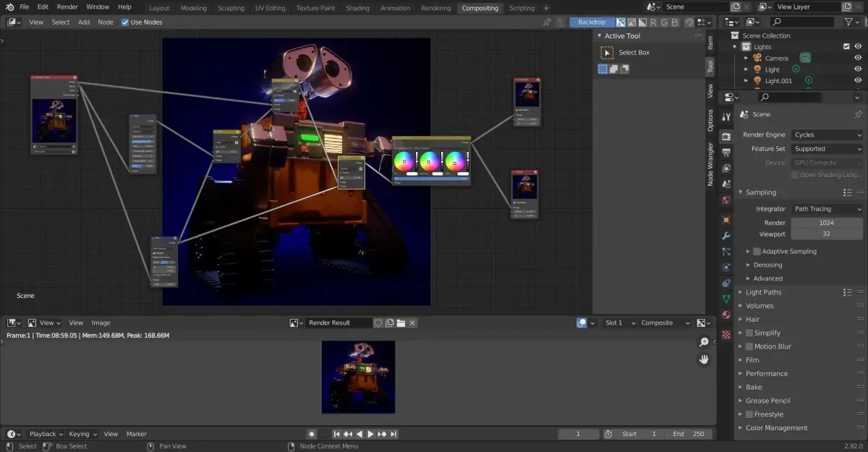Hide Light.001 via its eye icon

coord(858,80)
